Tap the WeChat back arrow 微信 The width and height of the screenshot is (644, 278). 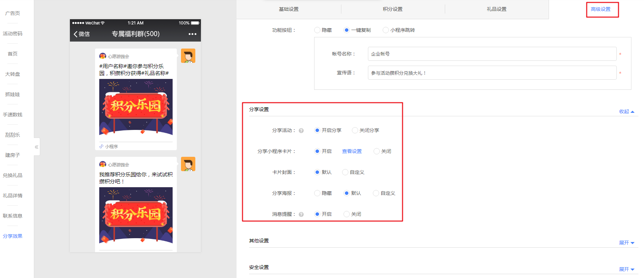tap(82, 34)
